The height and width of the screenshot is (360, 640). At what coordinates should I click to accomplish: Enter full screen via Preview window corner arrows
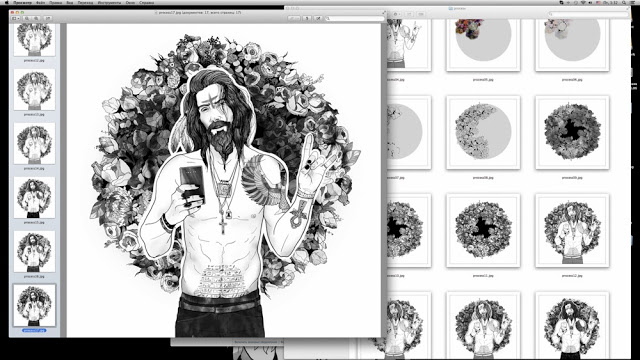tap(383, 13)
